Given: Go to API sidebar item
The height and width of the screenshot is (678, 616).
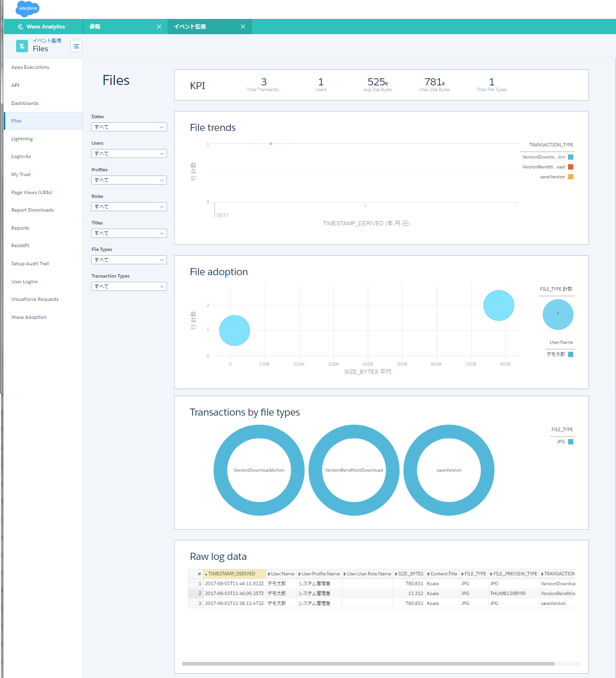Looking at the screenshot, I should coord(43,85).
